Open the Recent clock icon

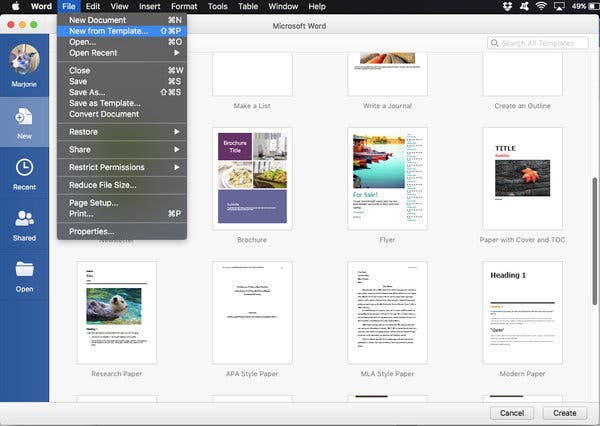[x=24, y=167]
